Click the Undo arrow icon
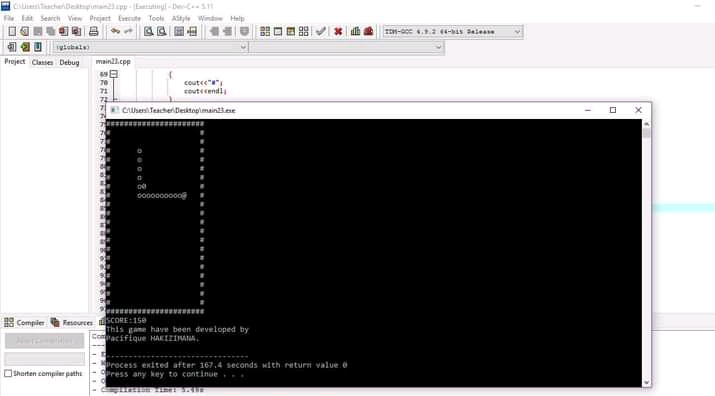 coord(115,31)
